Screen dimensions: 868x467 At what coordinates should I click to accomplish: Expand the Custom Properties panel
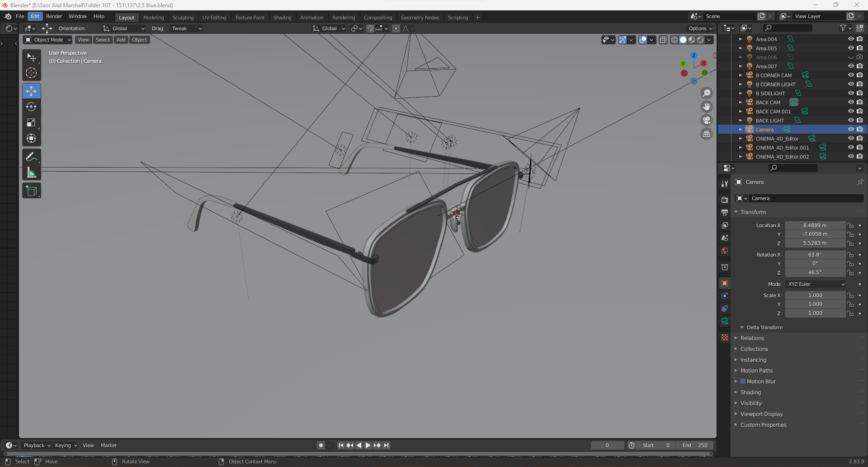(763, 425)
